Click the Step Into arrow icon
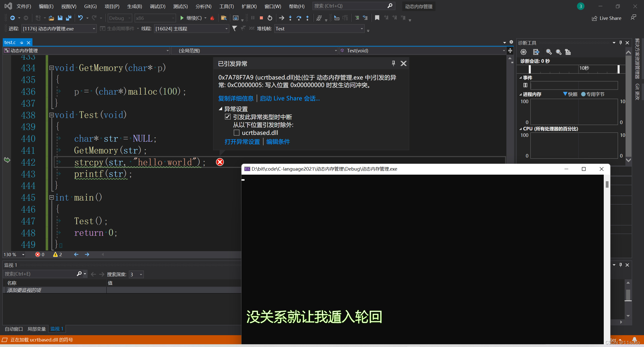Image resolution: width=644 pixels, height=347 pixels. tap(290, 18)
